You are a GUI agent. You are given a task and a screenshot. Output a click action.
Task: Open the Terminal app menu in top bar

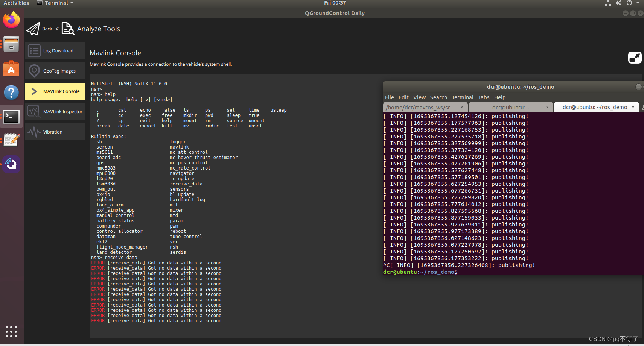coord(55,3)
